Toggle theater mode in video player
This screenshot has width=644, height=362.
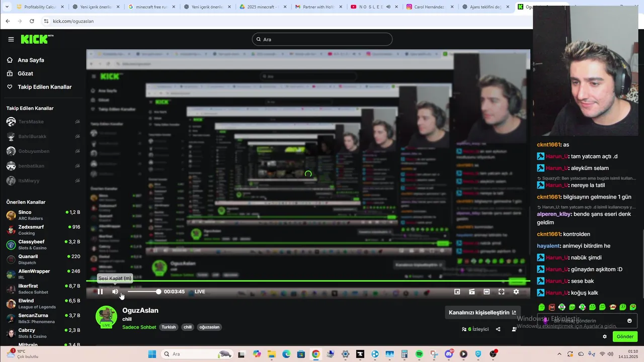tap(487, 292)
